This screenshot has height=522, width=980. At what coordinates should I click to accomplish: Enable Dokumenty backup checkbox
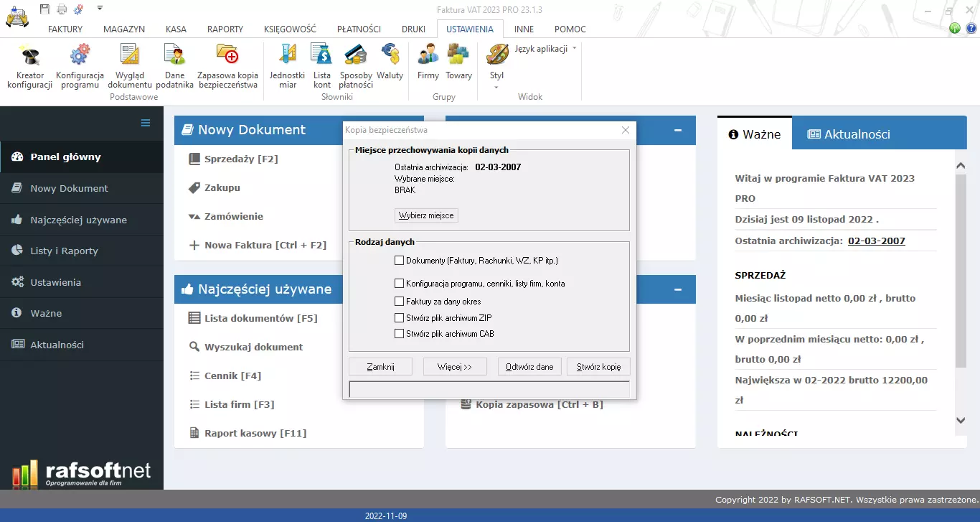pos(400,260)
